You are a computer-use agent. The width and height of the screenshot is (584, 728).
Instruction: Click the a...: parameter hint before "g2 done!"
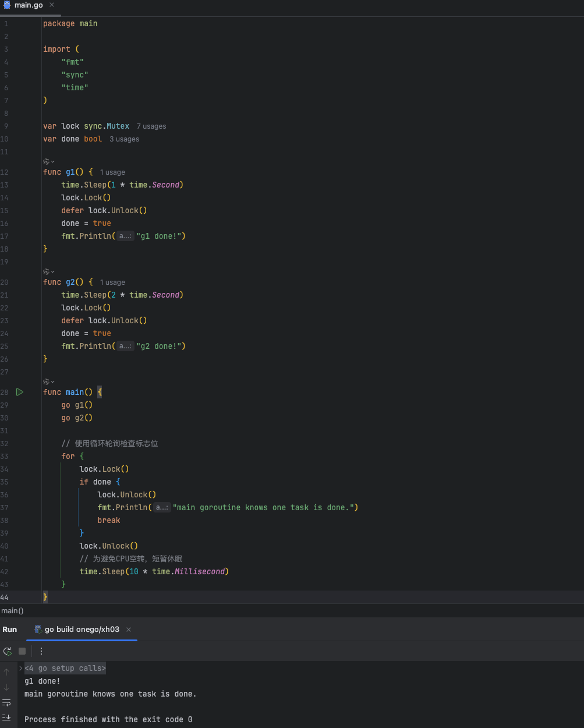tap(125, 346)
